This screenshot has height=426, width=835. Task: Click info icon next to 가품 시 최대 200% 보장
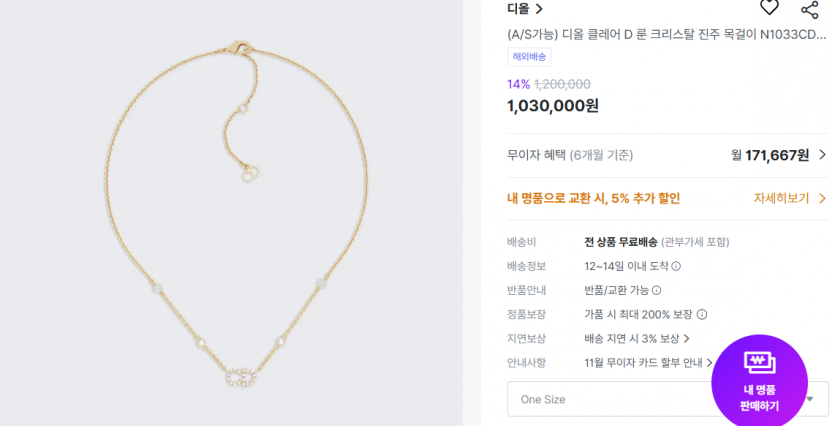click(702, 314)
